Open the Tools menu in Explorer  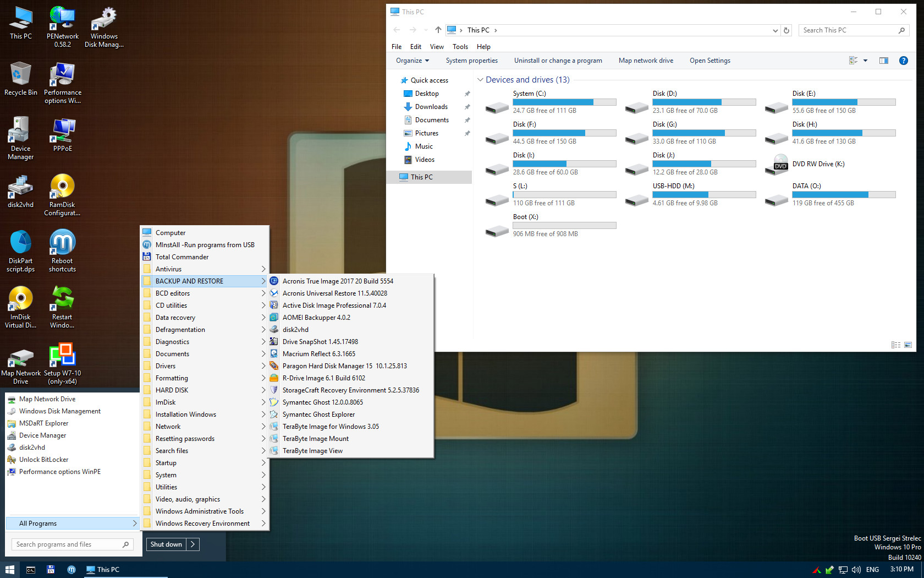460,47
